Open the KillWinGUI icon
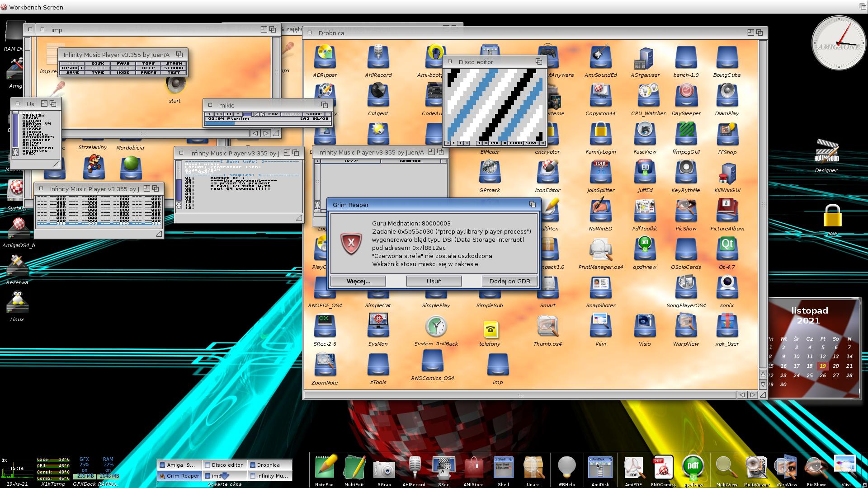This screenshot has height=488, width=868. [727, 173]
